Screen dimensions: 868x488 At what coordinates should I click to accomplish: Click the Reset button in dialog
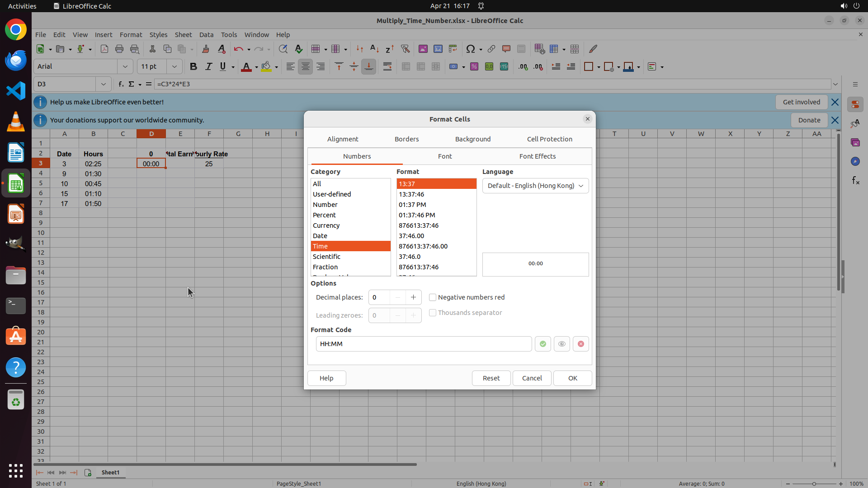[491, 378]
